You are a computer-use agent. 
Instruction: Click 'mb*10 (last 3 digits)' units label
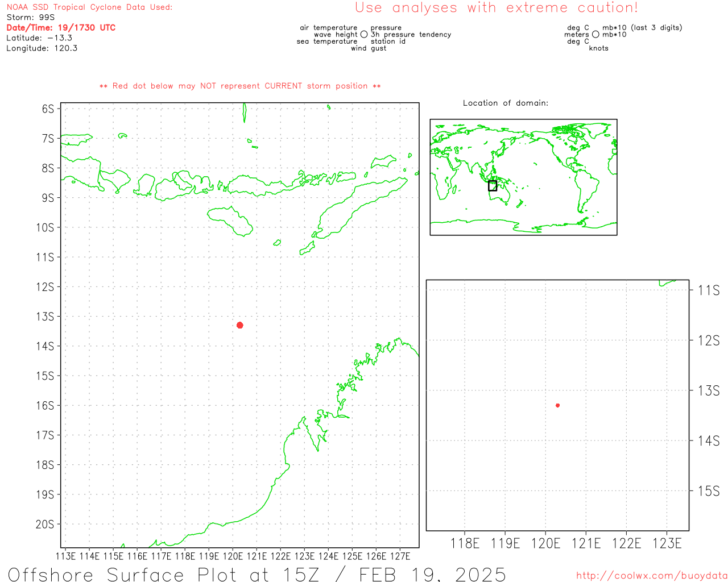[642, 27]
